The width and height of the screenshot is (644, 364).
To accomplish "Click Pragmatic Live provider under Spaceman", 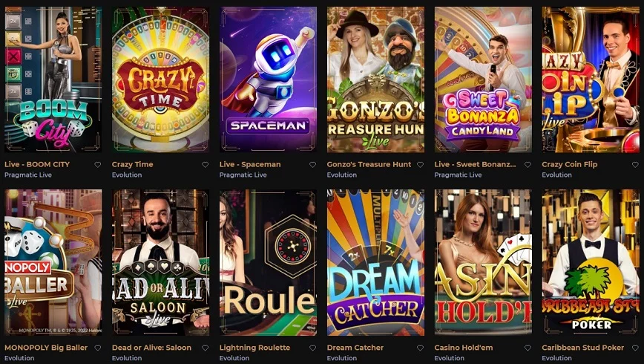I will click(x=243, y=175).
